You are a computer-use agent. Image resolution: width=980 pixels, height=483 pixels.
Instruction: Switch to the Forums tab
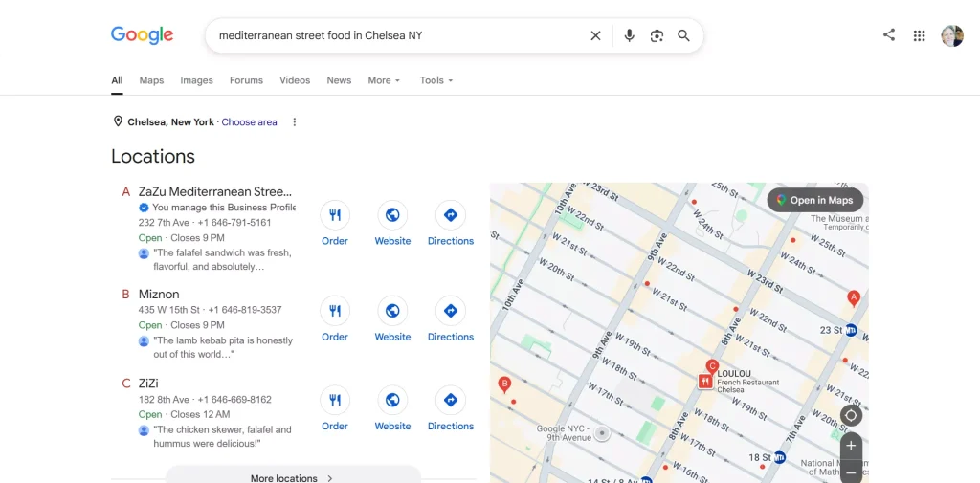[x=246, y=80]
